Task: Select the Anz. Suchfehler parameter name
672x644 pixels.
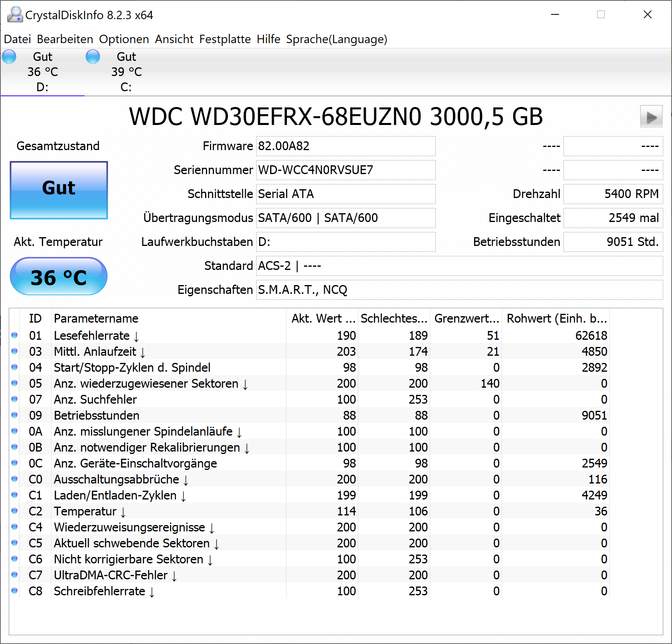Action: [x=95, y=399]
